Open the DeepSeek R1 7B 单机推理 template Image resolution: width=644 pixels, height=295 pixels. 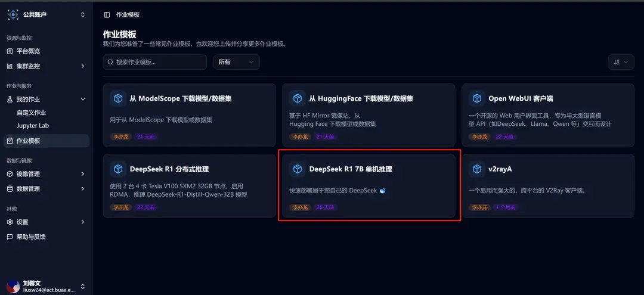point(369,186)
